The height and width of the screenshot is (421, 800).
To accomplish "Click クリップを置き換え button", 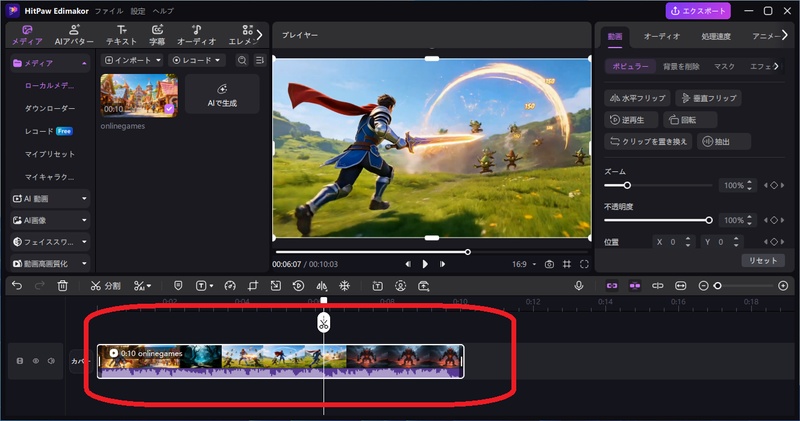I will tap(648, 141).
